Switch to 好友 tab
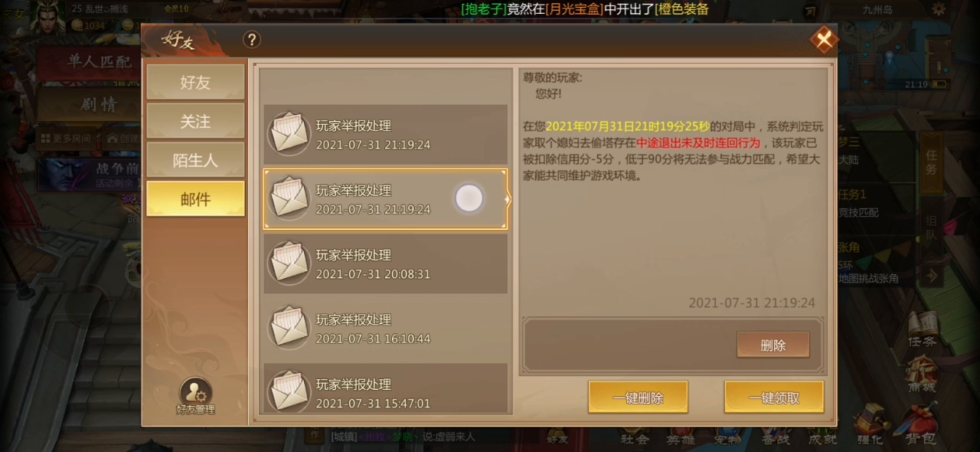This screenshot has width=980, height=452. click(x=195, y=82)
